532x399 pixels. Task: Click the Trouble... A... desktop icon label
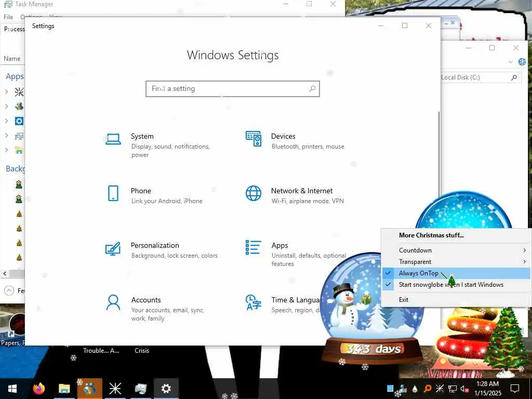(101, 351)
